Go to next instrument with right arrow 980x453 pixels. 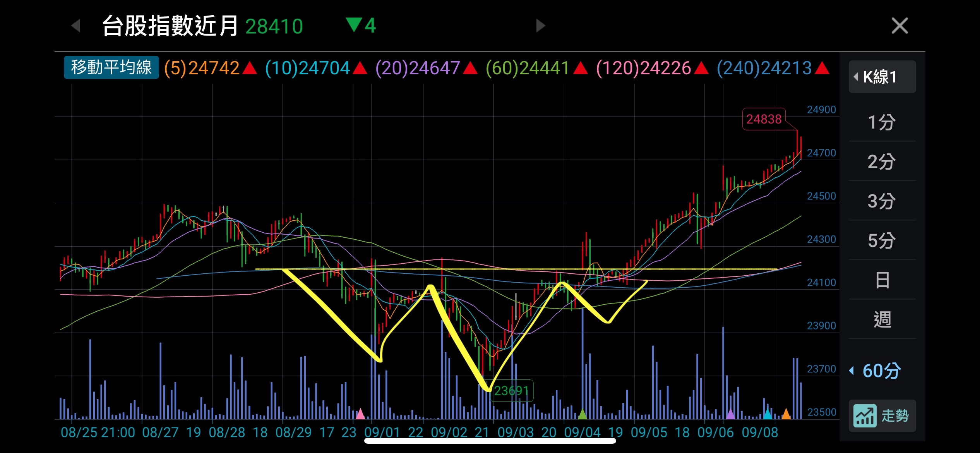click(540, 26)
